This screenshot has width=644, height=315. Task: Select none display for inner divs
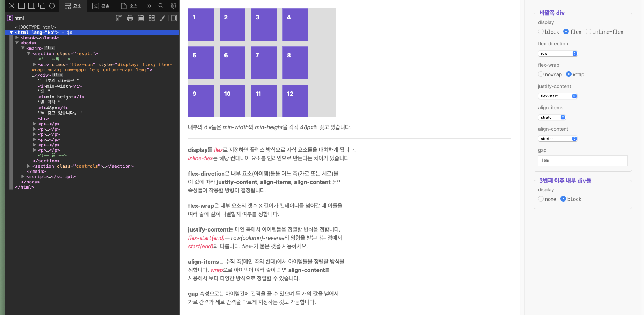click(x=541, y=199)
